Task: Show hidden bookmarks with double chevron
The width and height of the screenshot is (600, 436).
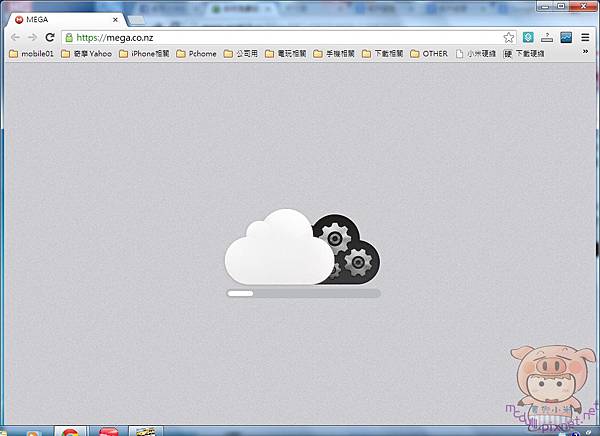Action: [585, 52]
